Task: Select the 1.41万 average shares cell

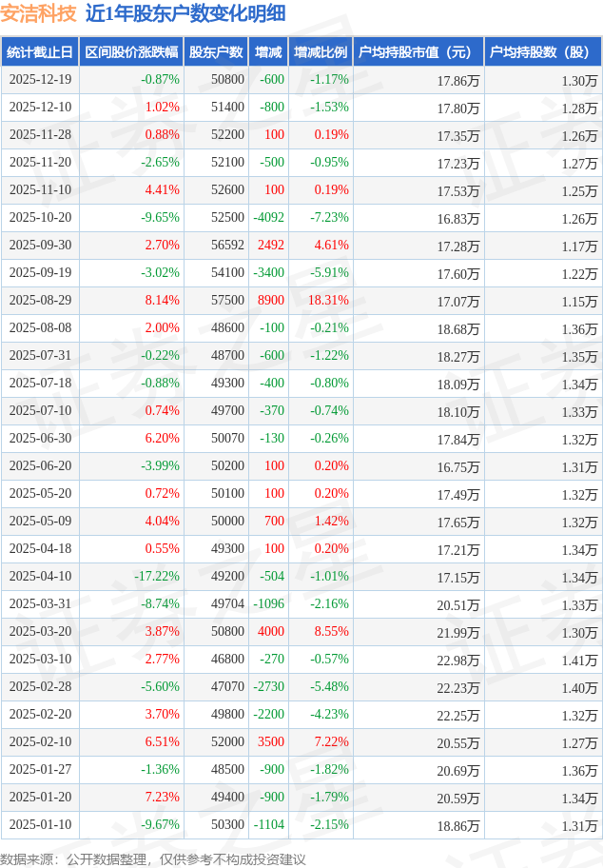Action: point(579,660)
